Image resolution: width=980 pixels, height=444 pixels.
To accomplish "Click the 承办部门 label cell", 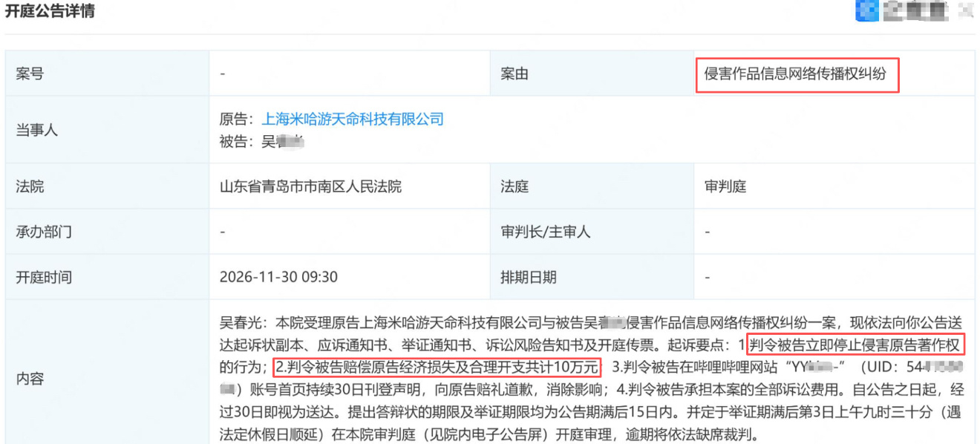I will tap(107, 232).
